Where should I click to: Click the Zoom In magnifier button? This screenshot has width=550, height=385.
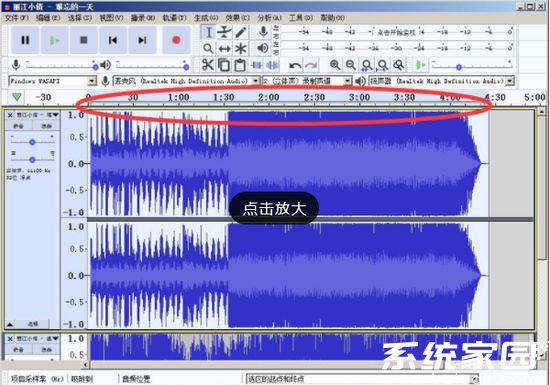point(335,65)
